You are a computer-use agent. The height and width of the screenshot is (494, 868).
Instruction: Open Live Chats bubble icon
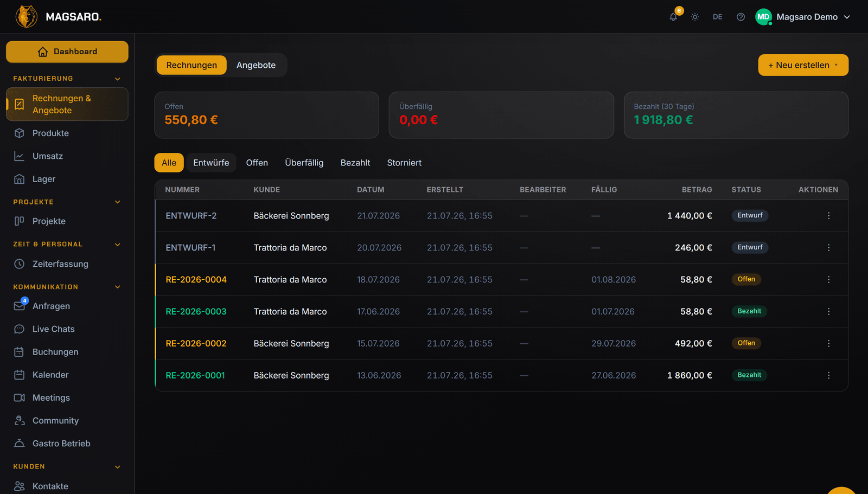[x=20, y=329]
